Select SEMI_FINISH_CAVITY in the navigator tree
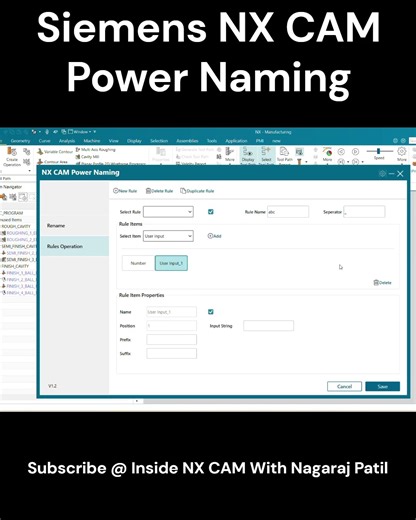The image size is (416, 520). coord(18,246)
